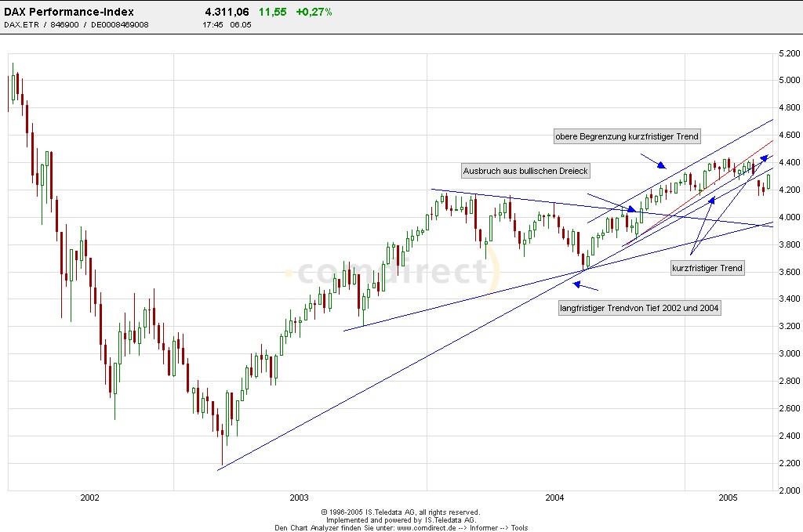Click the 2005 year axis label
This screenshot has height=532, width=803.
[729, 498]
